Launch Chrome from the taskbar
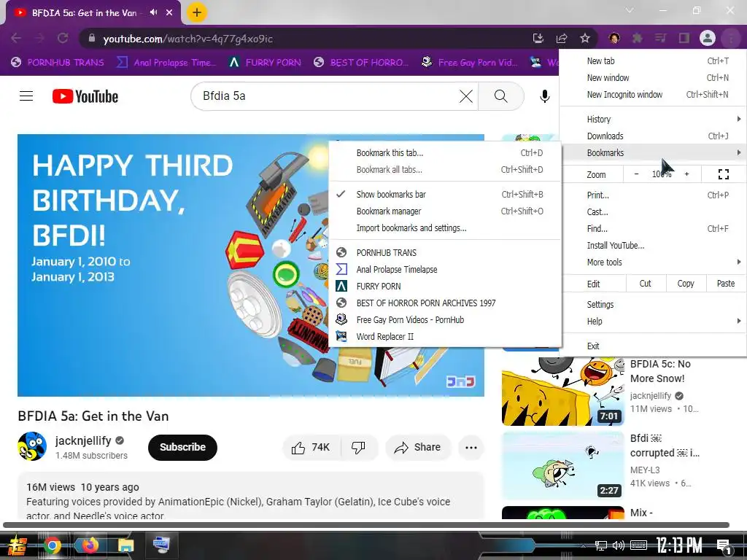The height and width of the screenshot is (560, 747). (53, 545)
